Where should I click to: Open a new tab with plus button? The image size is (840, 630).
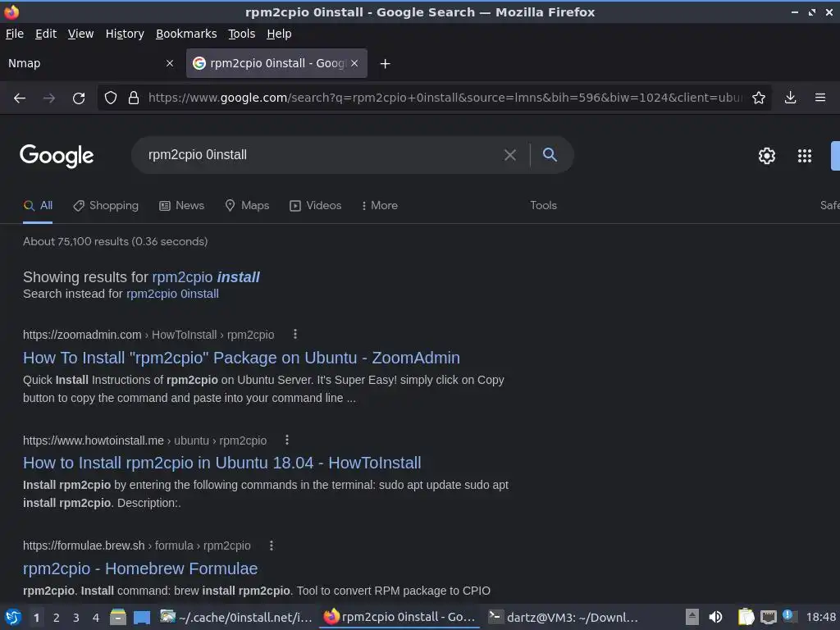pyautogui.click(x=385, y=64)
